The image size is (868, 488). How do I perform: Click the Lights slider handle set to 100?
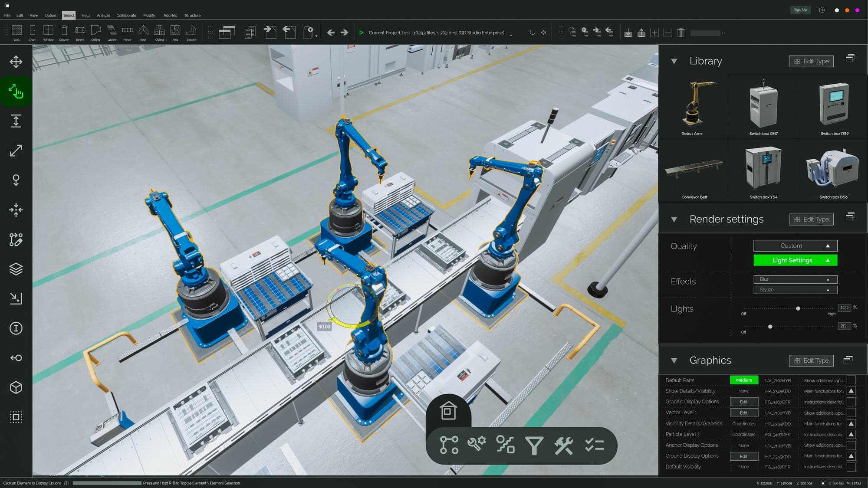click(x=798, y=308)
